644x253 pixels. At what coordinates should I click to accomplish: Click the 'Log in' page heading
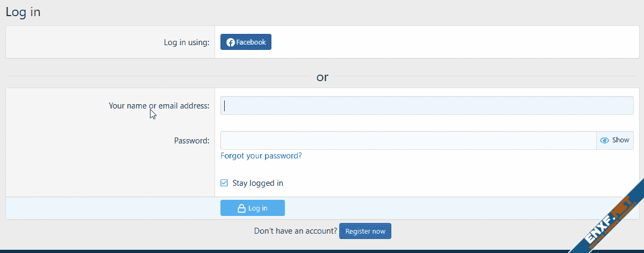(23, 12)
